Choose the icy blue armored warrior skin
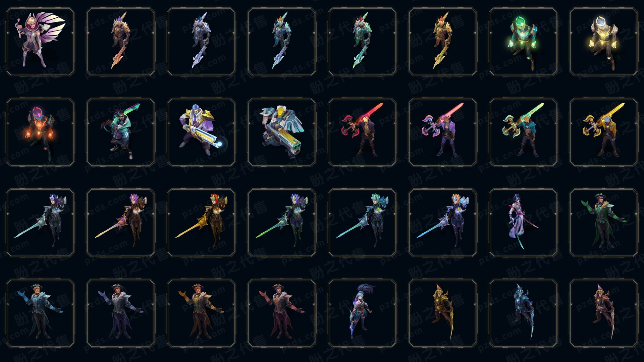The image size is (644, 362). [x=523, y=313]
